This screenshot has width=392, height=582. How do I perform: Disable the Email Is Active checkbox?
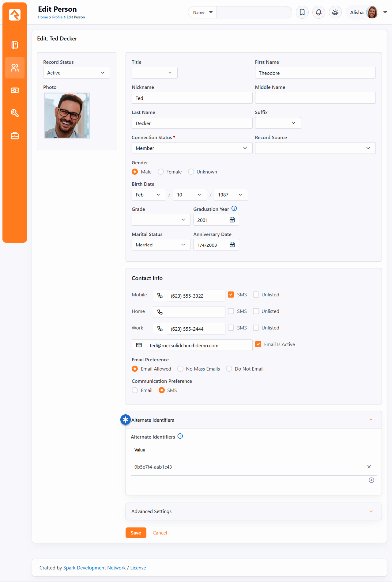click(258, 344)
